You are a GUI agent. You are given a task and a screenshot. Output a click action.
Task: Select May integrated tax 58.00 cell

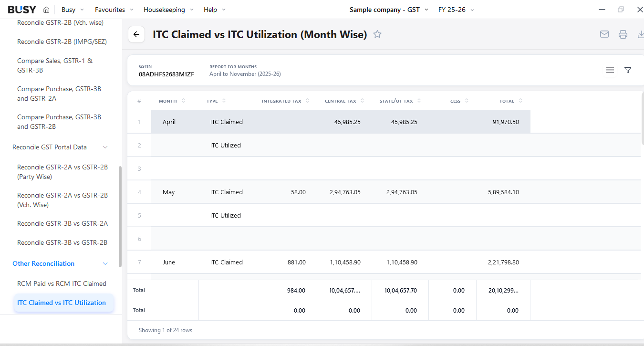[x=285, y=192]
